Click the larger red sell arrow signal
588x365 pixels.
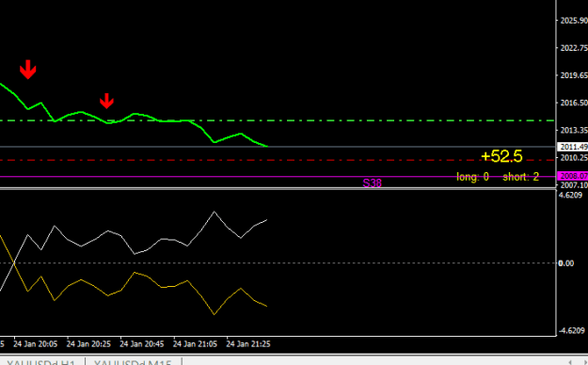click(27, 70)
